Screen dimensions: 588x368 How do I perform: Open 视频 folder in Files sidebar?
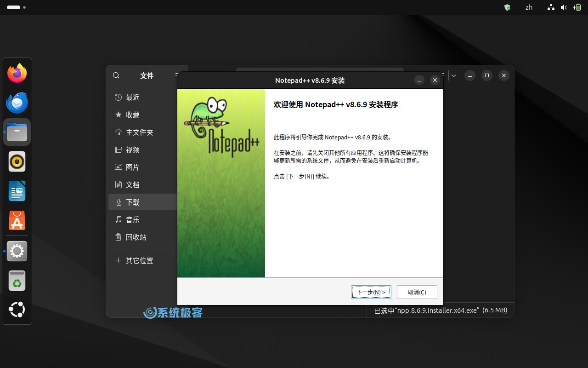142,149
